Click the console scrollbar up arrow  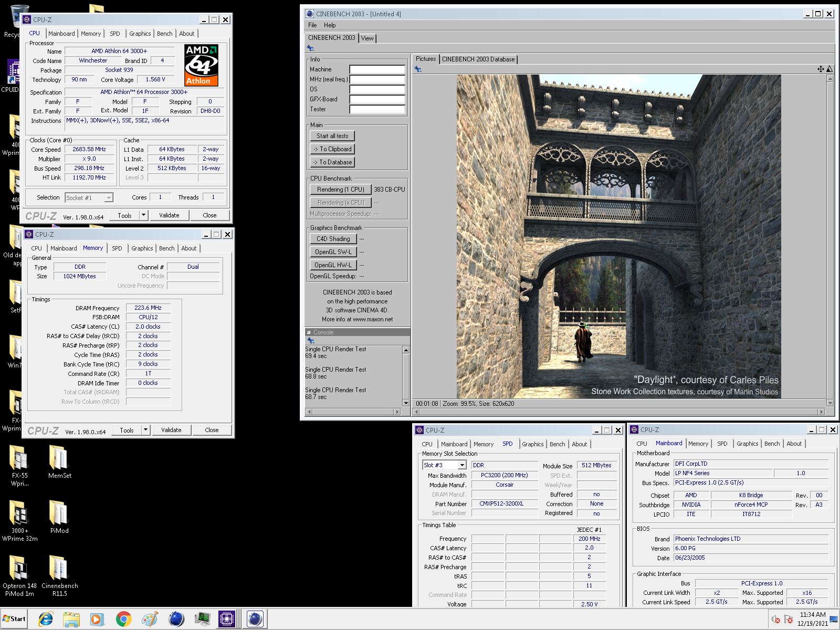[406, 350]
